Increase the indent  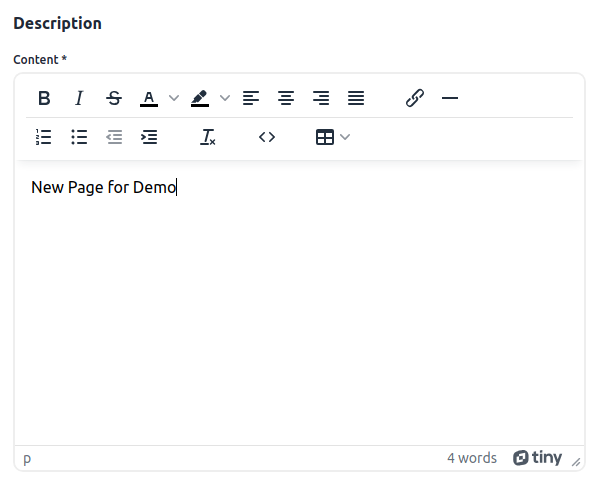149,137
